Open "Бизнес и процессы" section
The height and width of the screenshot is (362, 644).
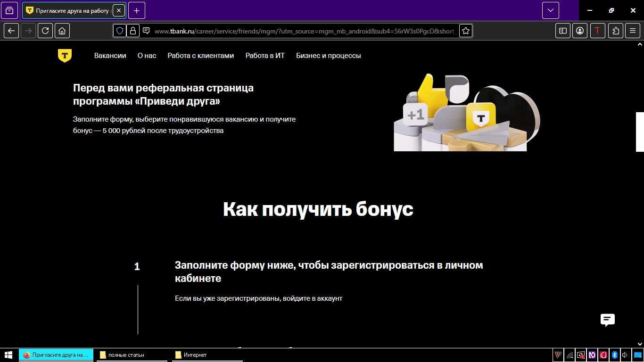click(329, 56)
